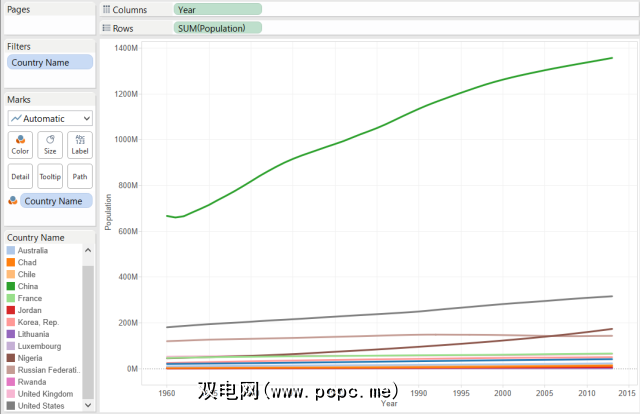640x414 pixels.
Task: Click the color icon beside Country Name pill
Action: [13, 200]
